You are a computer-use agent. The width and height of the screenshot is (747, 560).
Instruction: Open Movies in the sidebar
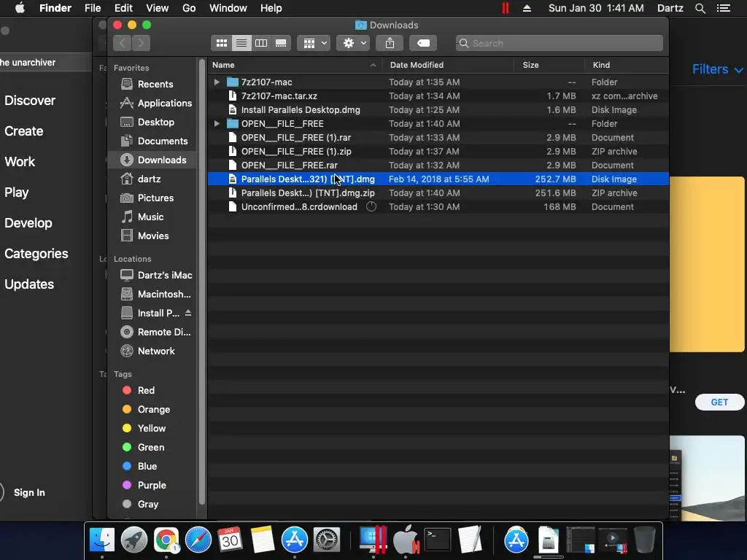(152, 236)
